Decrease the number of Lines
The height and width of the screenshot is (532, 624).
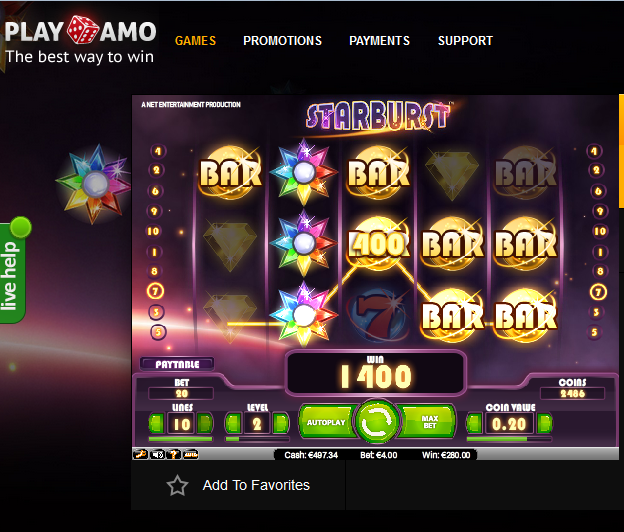(156, 423)
